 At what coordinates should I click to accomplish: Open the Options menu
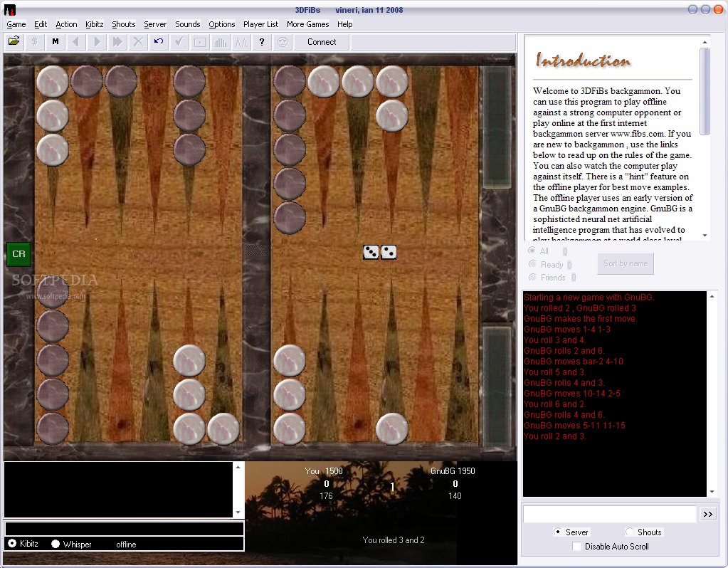(x=221, y=24)
